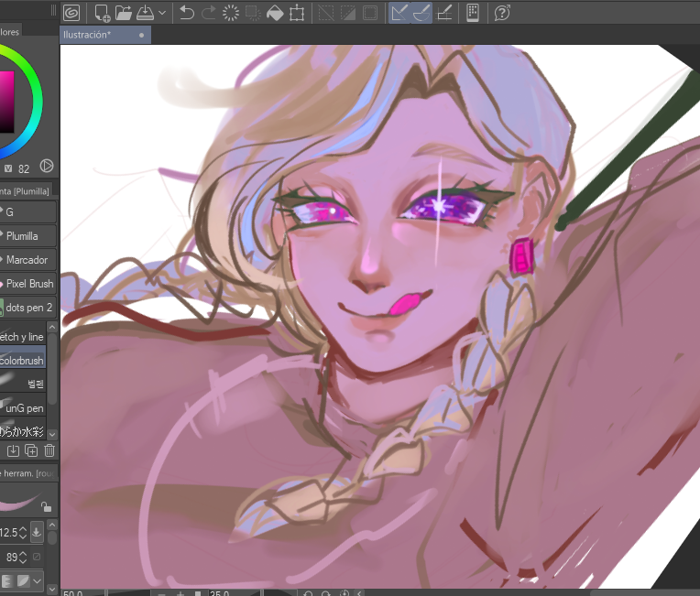
Task: Click the color value field showing 82
Action: point(24,168)
